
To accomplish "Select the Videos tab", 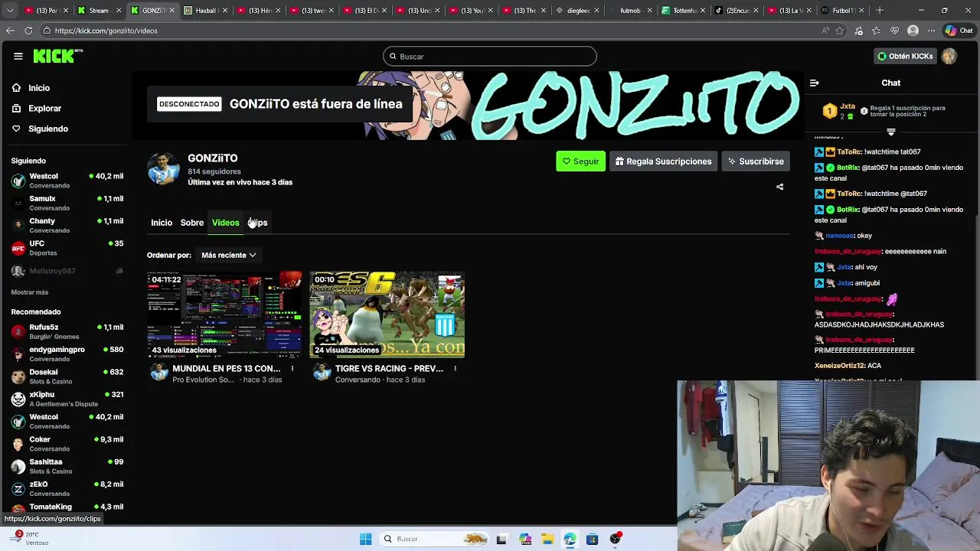I will (x=226, y=223).
